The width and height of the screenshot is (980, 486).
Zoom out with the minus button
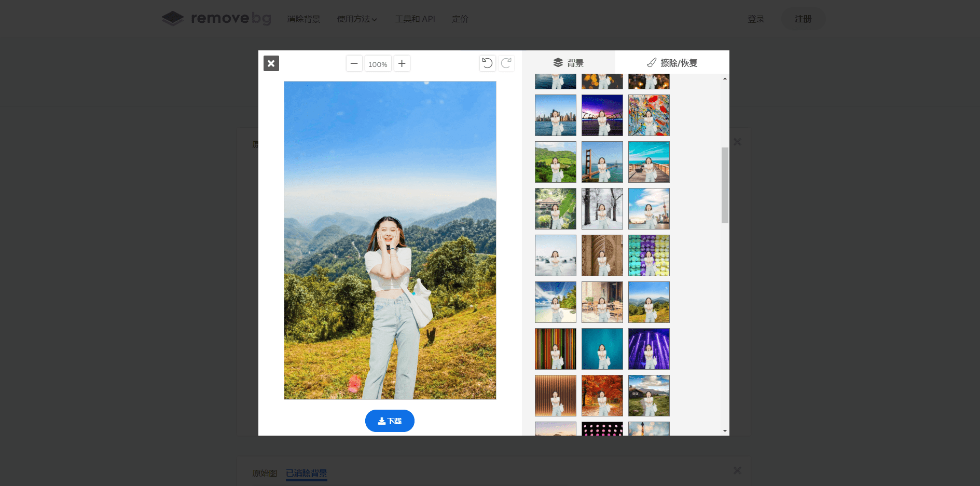pyautogui.click(x=354, y=63)
